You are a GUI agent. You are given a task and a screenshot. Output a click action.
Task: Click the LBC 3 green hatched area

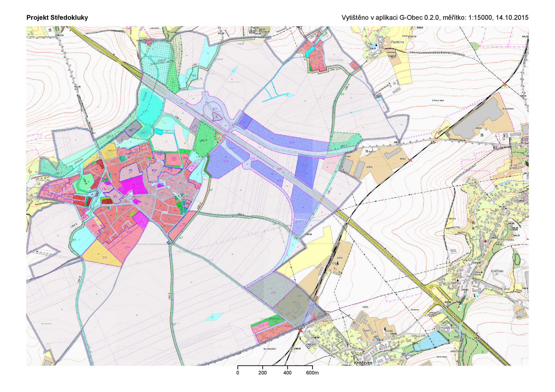204,140
